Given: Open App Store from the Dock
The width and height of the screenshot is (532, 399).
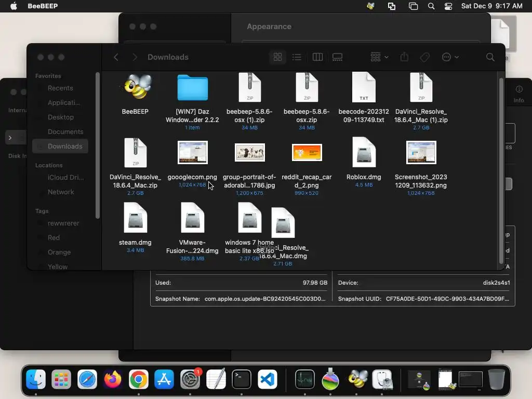Looking at the screenshot, I should click(x=164, y=379).
